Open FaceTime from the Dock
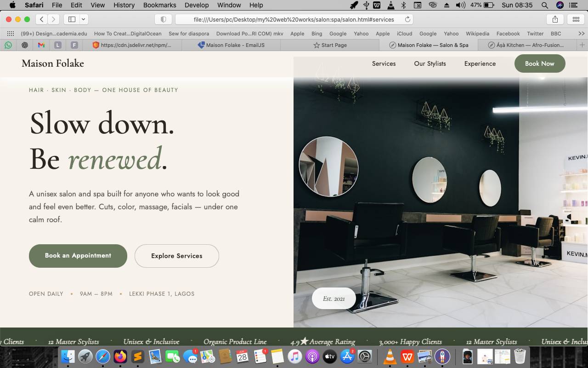The height and width of the screenshot is (368, 588). click(x=172, y=356)
